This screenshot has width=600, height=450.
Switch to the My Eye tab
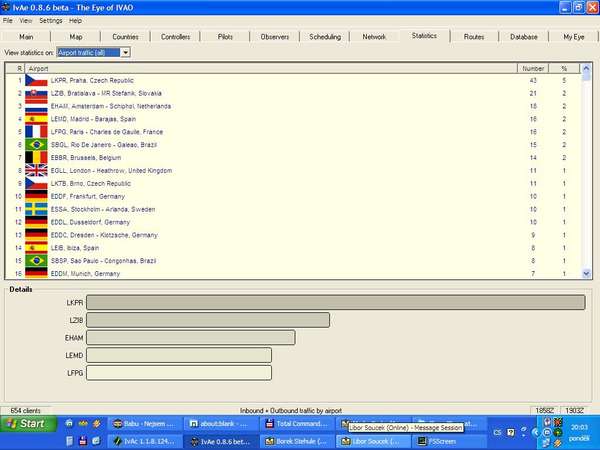click(573, 37)
